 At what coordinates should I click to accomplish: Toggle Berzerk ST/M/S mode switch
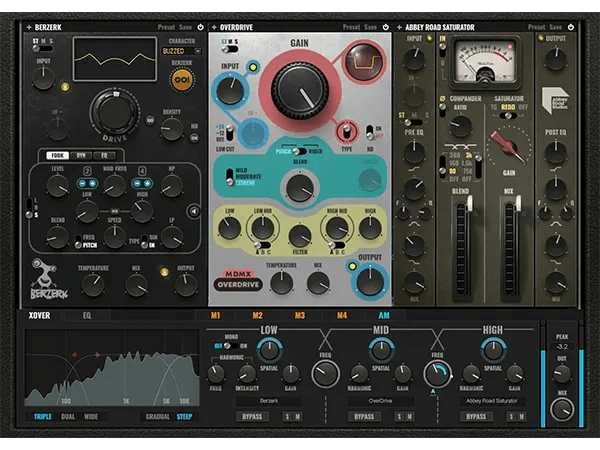point(42,48)
